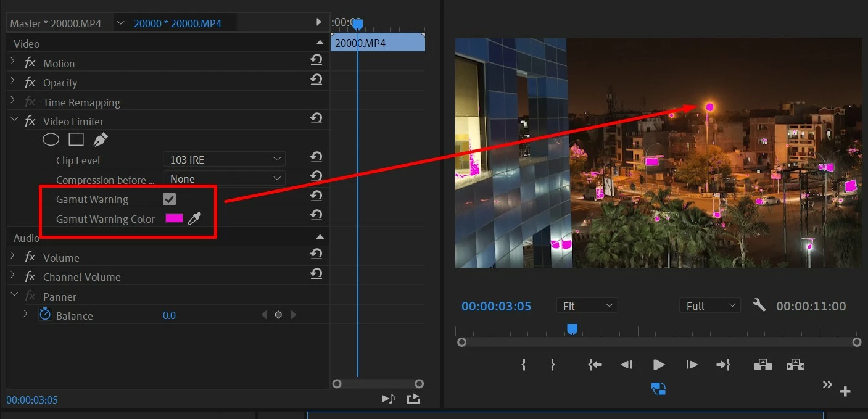Show more transport buttons via double chevron
The height and width of the screenshot is (419, 868).
[827, 385]
